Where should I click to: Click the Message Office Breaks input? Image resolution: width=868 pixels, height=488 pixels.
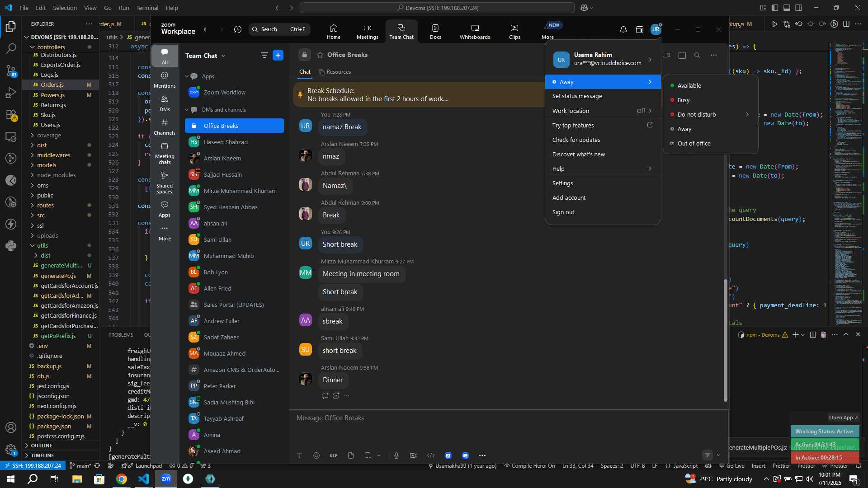tap(509, 418)
